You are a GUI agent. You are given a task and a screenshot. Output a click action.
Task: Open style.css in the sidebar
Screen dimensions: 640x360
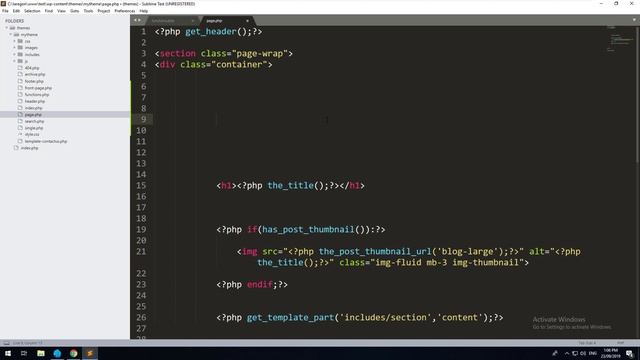coord(32,134)
